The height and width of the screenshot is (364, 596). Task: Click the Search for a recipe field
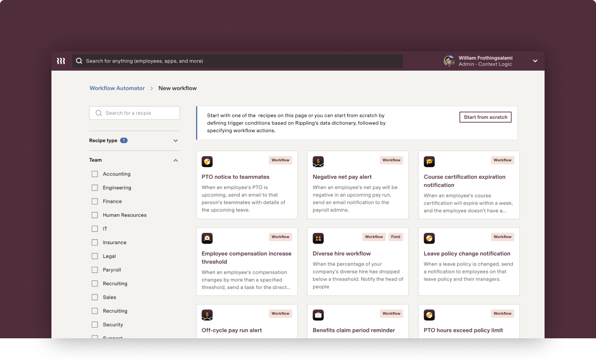point(134,113)
